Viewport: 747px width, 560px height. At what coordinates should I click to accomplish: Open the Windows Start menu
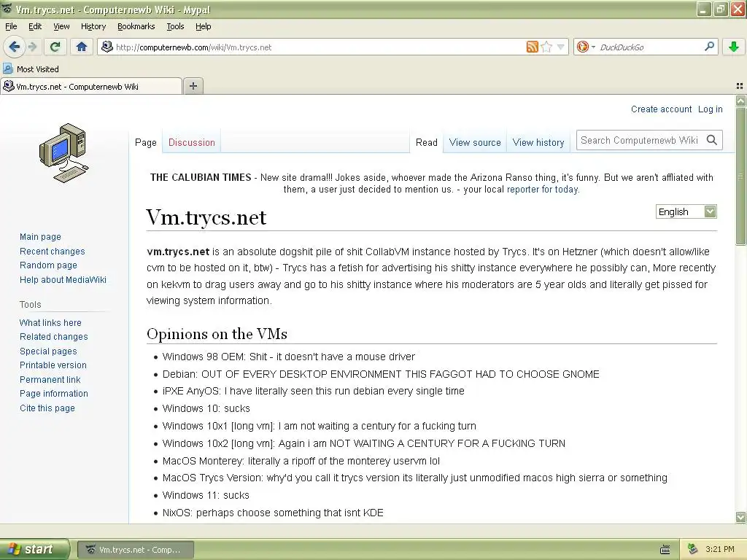35,549
